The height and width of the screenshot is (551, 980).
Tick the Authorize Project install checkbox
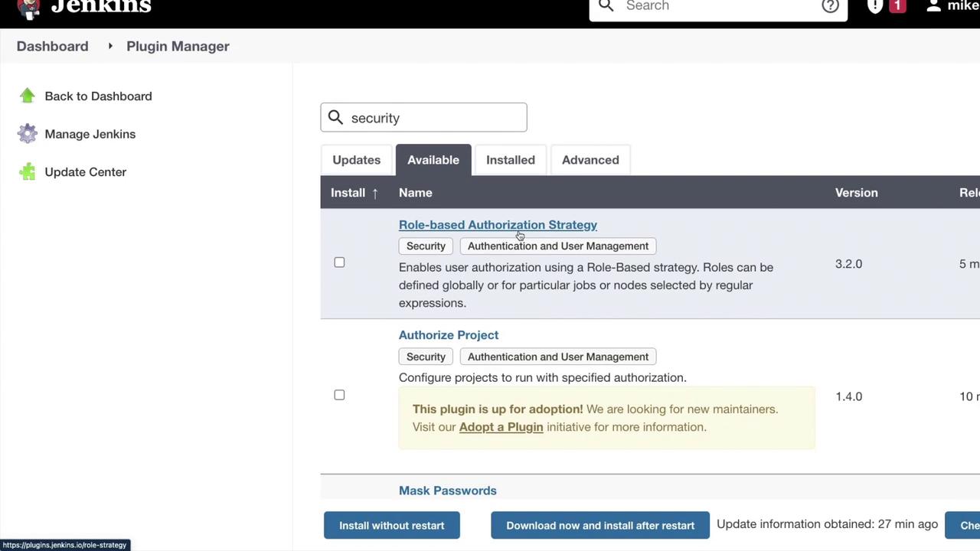pyautogui.click(x=339, y=395)
